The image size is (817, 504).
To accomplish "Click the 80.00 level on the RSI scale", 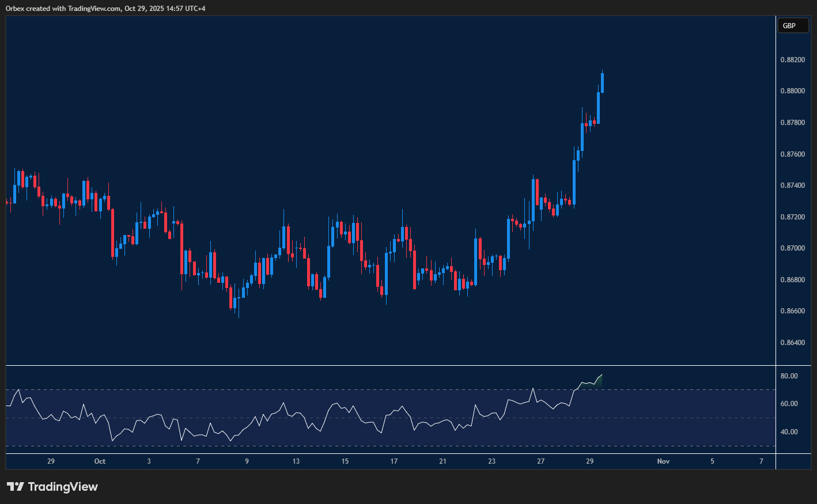I will (788, 376).
